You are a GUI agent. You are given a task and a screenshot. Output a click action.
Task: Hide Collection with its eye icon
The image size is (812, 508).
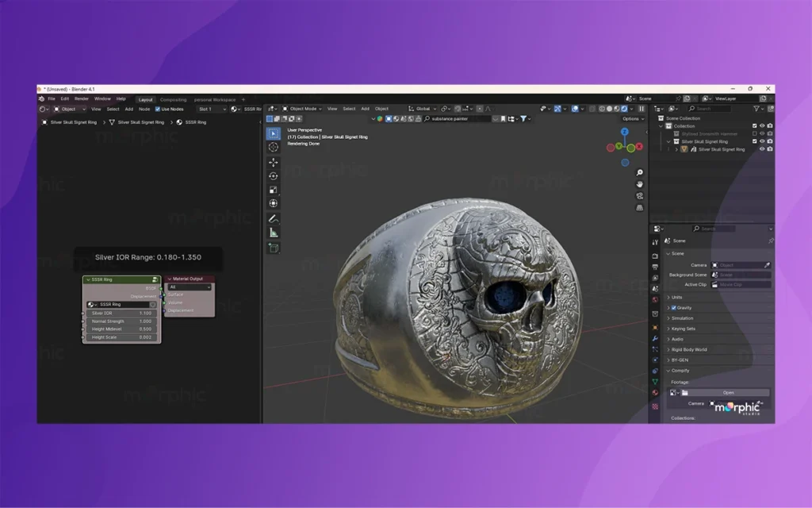[x=762, y=126]
